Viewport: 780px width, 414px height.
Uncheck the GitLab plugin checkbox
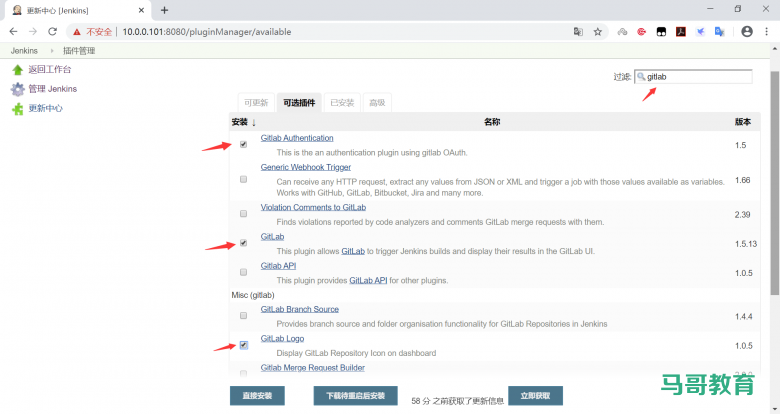pos(243,243)
